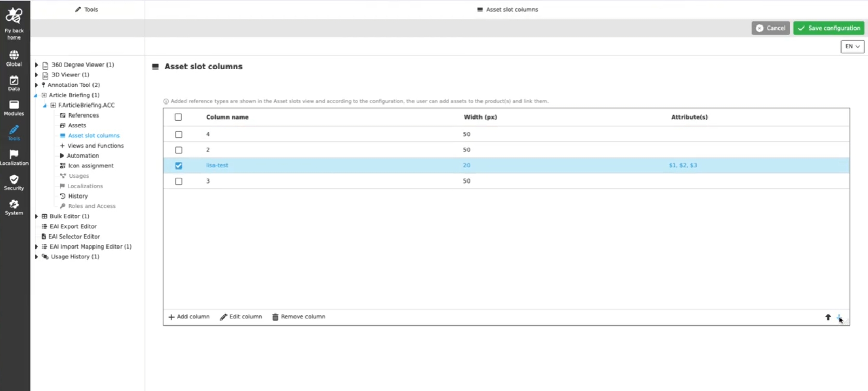Select the row named 2
This screenshot has height=391, width=868.
pyautogui.click(x=506, y=150)
